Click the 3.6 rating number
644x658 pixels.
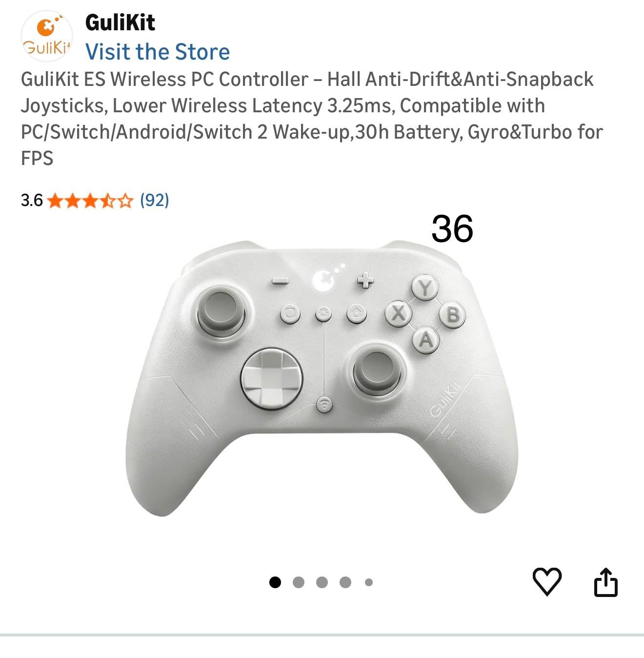pyautogui.click(x=32, y=201)
